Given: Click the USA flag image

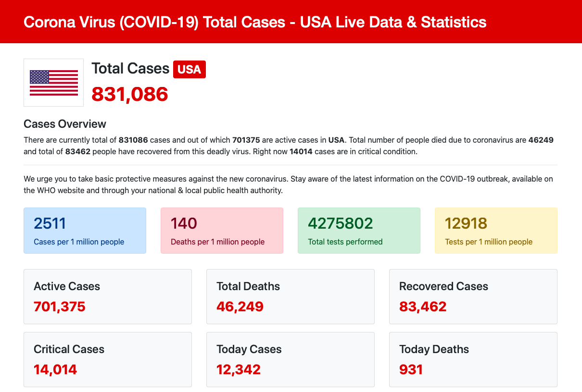Looking at the screenshot, I should 53,83.
